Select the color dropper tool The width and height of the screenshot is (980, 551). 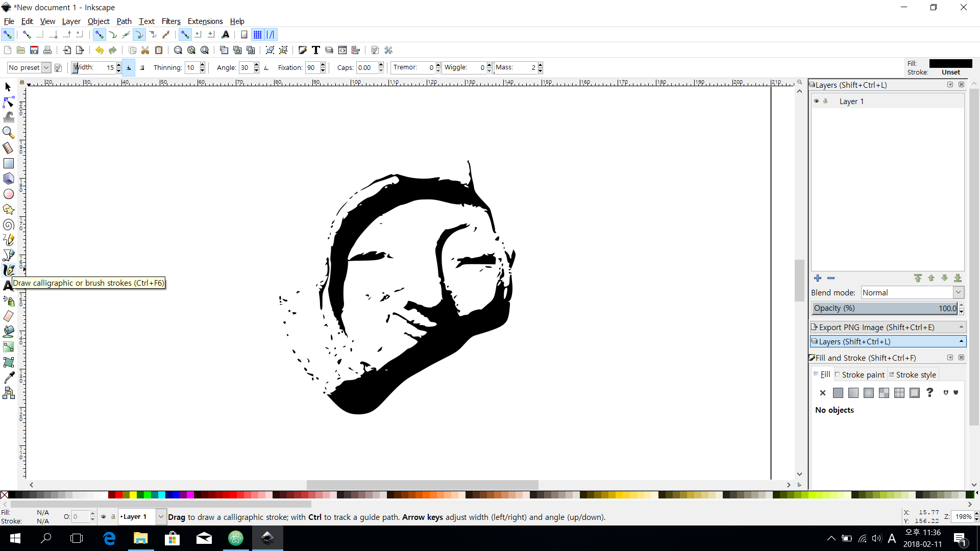pos(8,378)
